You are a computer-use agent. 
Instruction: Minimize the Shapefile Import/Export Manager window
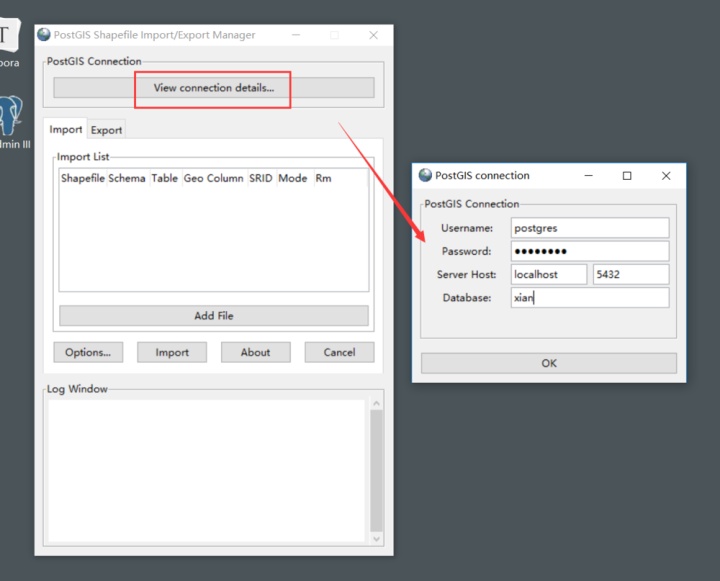coord(296,35)
